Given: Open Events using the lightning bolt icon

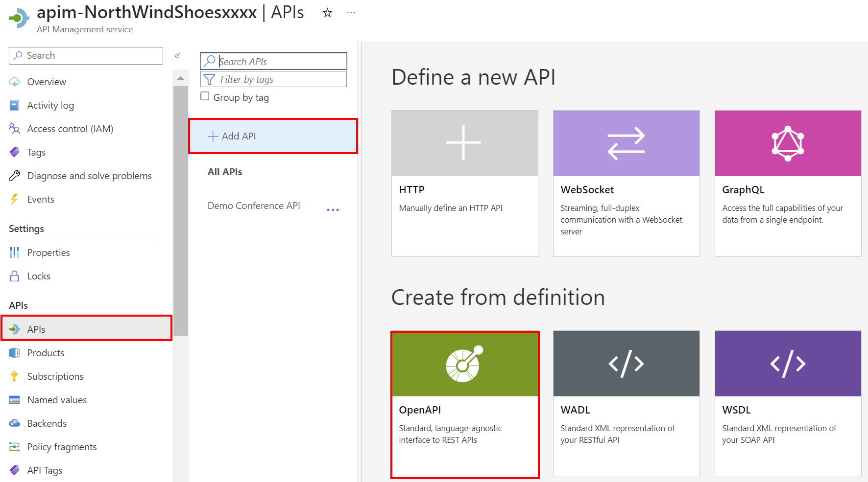Looking at the screenshot, I should coord(15,199).
